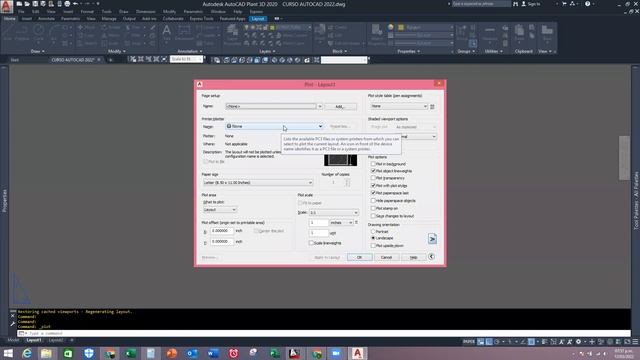This screenshot has height=360, width=640.
Task: Enable Scale lineweights checkbox
Action: [x=311, y=243]
